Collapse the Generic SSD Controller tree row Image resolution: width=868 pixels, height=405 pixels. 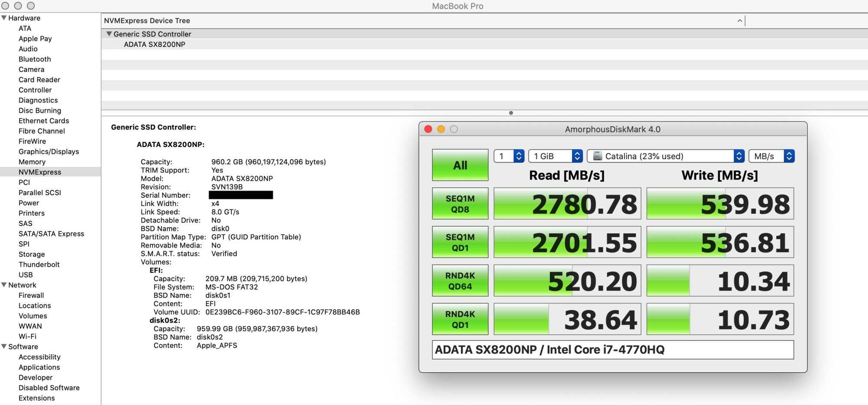pyautogui.click(x=109, y=34)
